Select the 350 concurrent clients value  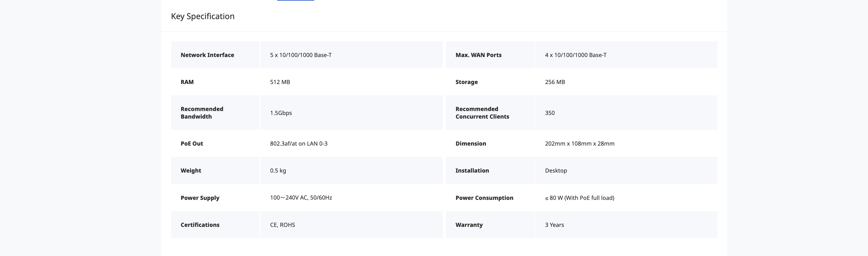coord(550,113)
